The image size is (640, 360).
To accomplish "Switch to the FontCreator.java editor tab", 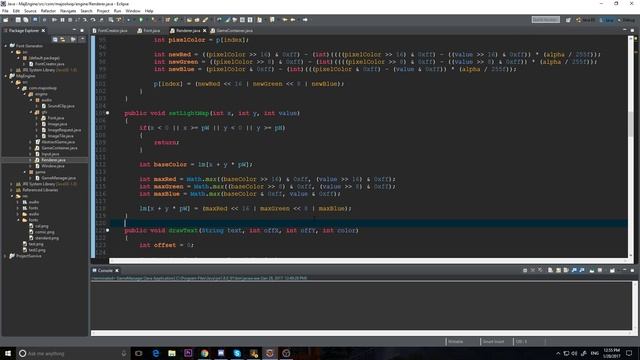I will [110, 30].
